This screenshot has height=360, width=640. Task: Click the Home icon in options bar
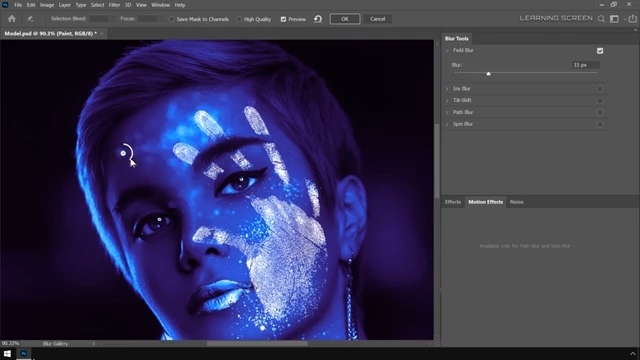coord(12,19)
